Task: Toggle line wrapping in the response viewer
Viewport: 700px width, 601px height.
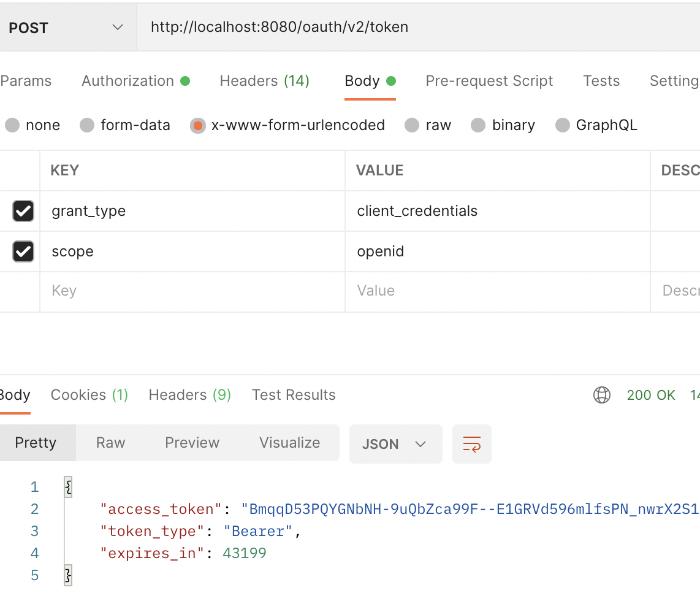Action: 471,443
